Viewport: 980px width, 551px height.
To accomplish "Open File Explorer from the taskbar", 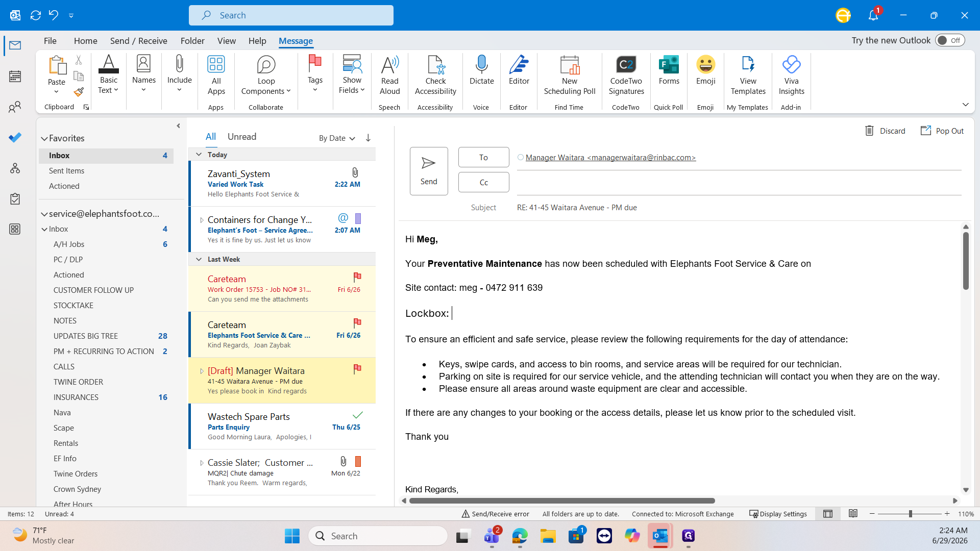I will pos(548,536).
